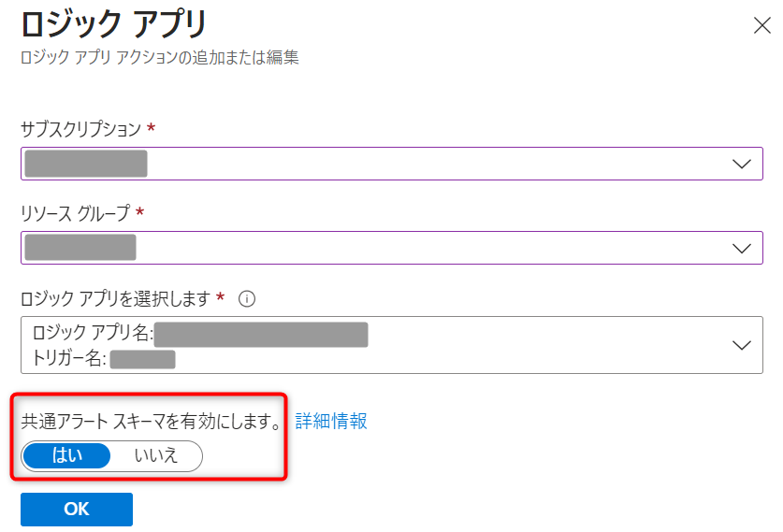Click the ロジック アプリ名 label inside dropdown

[x=93, y=332]
